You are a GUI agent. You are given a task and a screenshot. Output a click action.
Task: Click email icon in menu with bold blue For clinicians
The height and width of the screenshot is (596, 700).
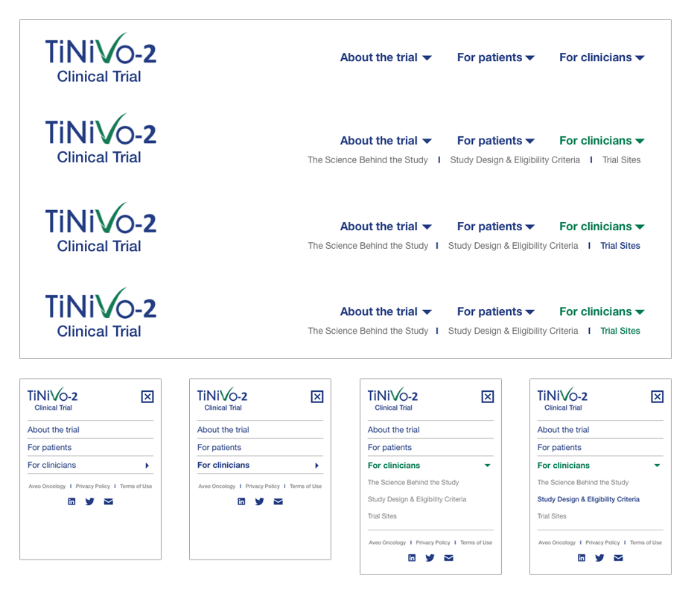tap(278, 501)
